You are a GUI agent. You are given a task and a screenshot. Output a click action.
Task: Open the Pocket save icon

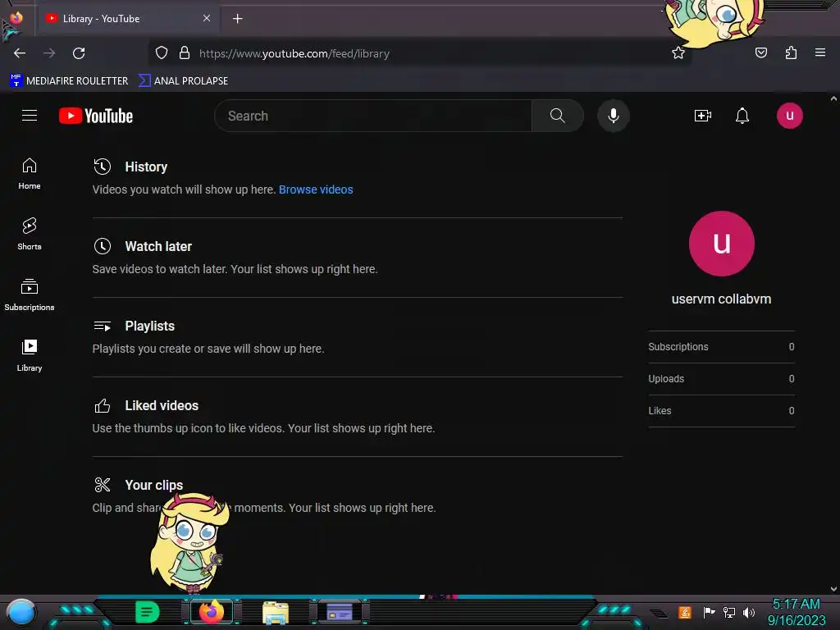point(760,52)
